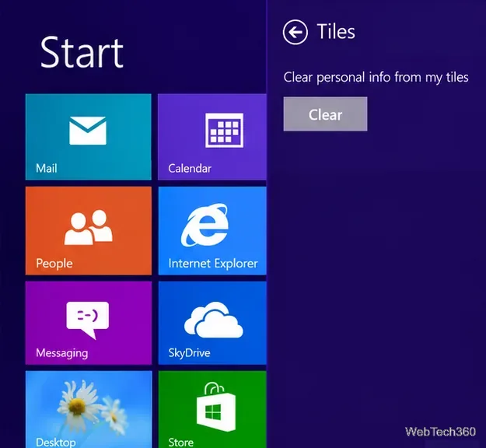Select the "People" tile label text
The width and height of the screenshot is (486, 448).
(54, 264)
